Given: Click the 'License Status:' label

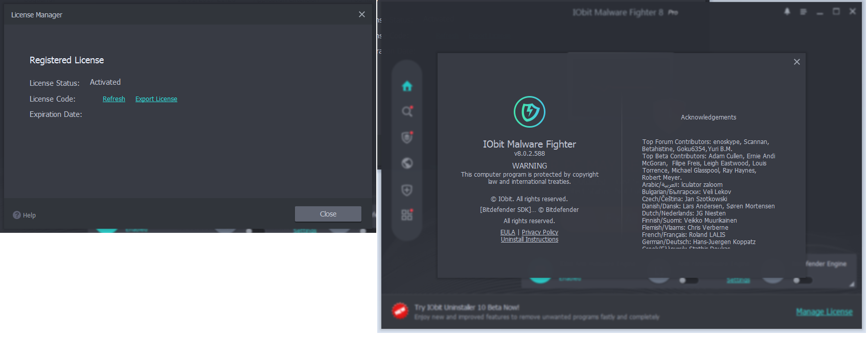Looking at the screenshot, I should pos(55,83).
